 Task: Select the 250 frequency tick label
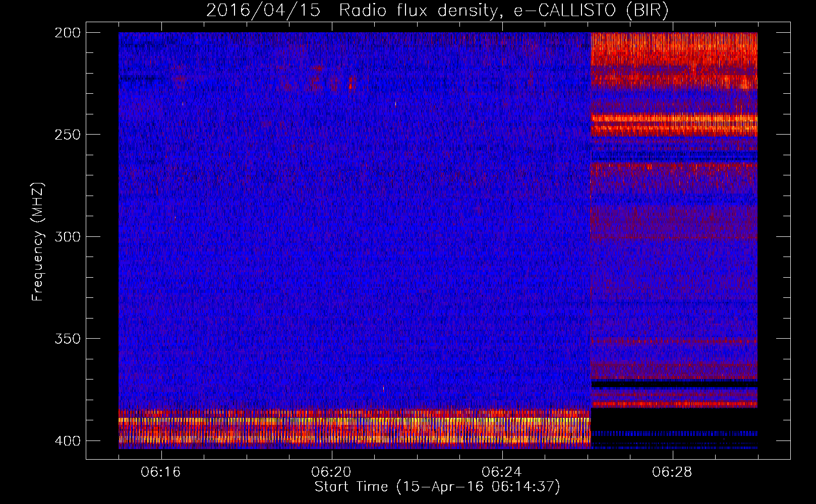pos(67,135)
